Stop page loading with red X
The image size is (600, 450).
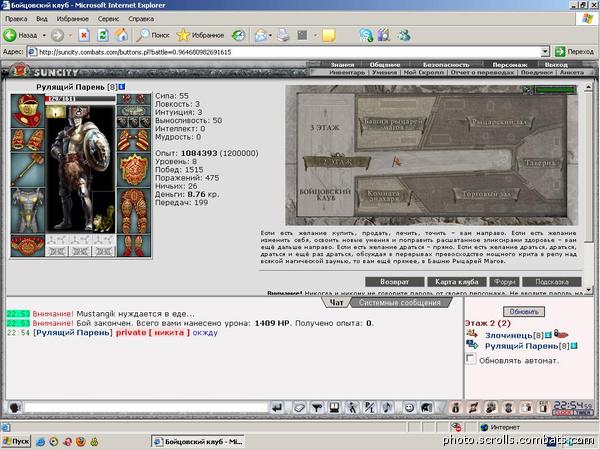(x=84, y=36)
